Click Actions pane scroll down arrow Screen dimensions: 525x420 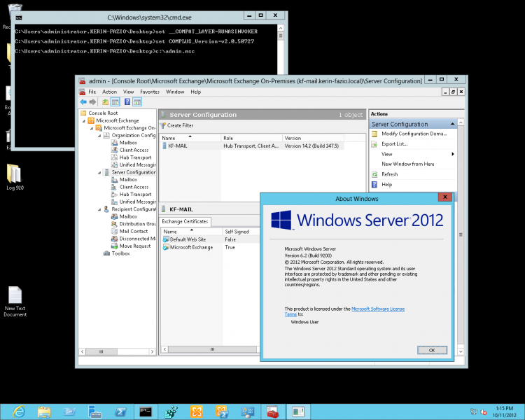461,351
